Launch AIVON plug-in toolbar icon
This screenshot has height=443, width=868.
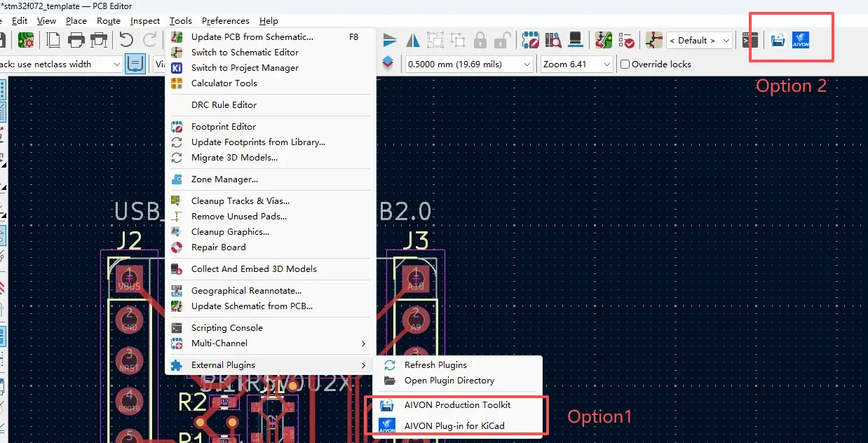coord(801,40)
